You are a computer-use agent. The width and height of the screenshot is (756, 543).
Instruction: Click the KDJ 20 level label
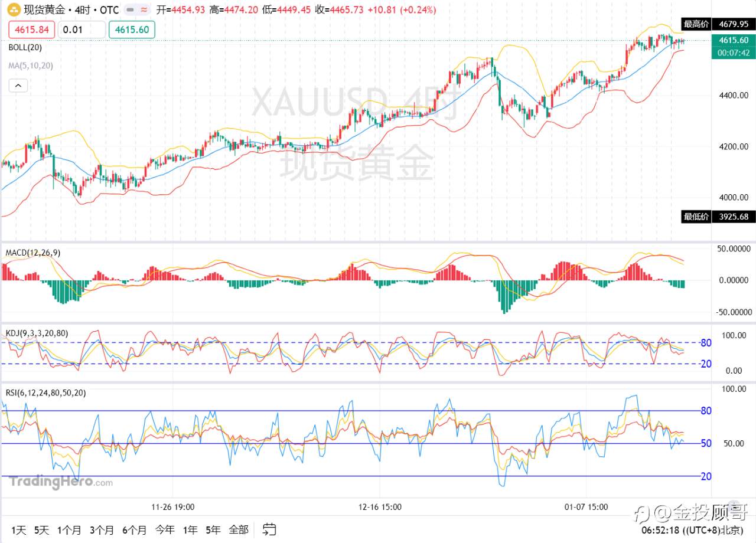pyautogui.click(x=705, y=364)
